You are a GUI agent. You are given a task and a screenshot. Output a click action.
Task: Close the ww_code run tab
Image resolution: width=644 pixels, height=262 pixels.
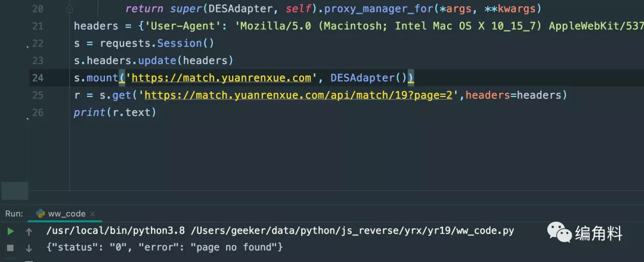(93, 214)
